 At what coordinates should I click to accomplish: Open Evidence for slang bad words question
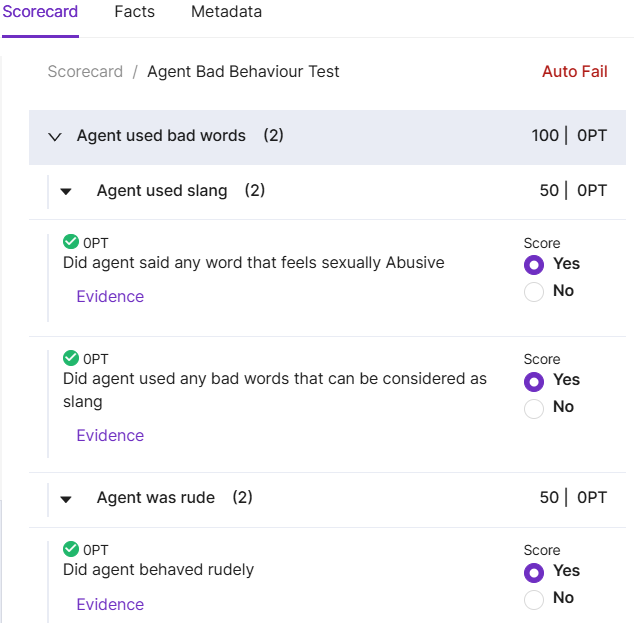point(110,435)
